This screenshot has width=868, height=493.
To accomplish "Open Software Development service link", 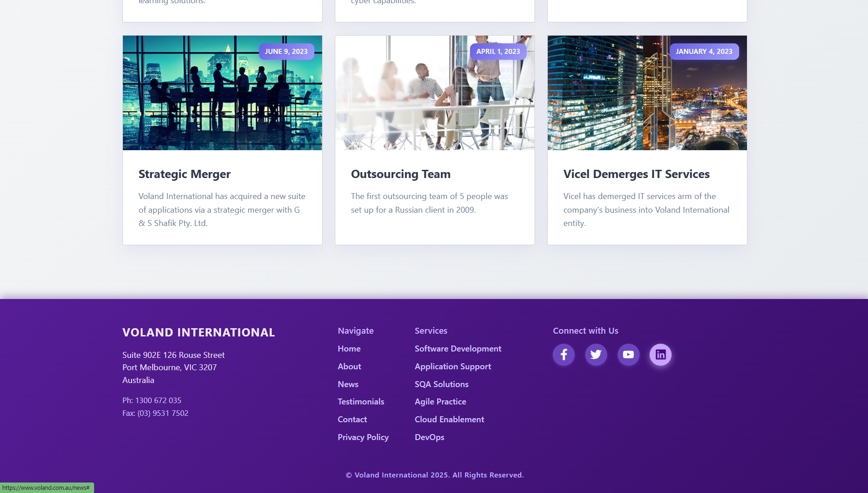I will coord(458,349).
